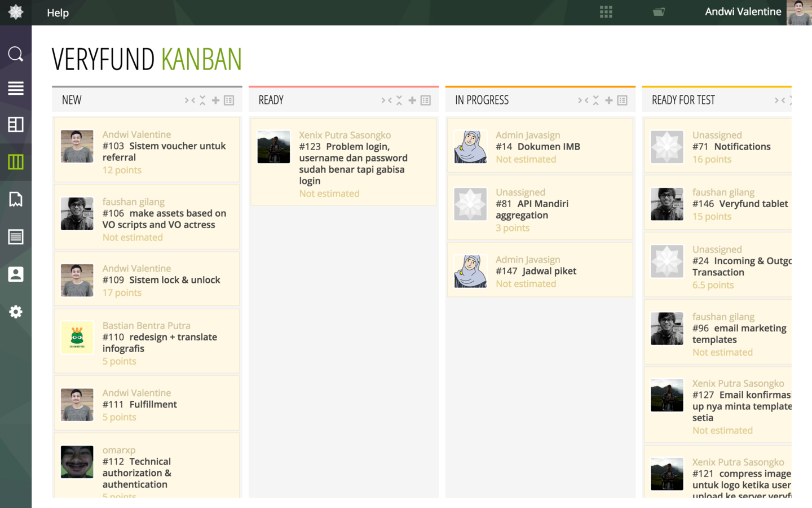Open the sidebar wiki icon
The height and width of the screenshot is (508, 812).
(16, 237)
